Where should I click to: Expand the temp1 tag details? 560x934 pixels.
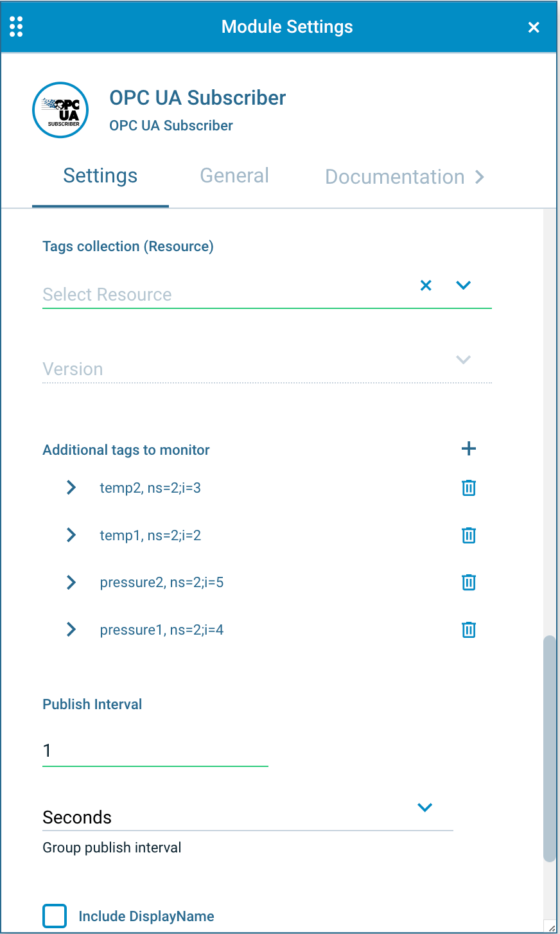pyautogui.click(x=71, y=534)
